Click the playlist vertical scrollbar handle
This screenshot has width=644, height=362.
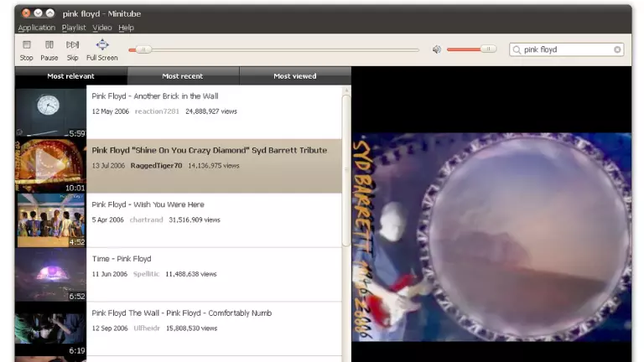346,170
